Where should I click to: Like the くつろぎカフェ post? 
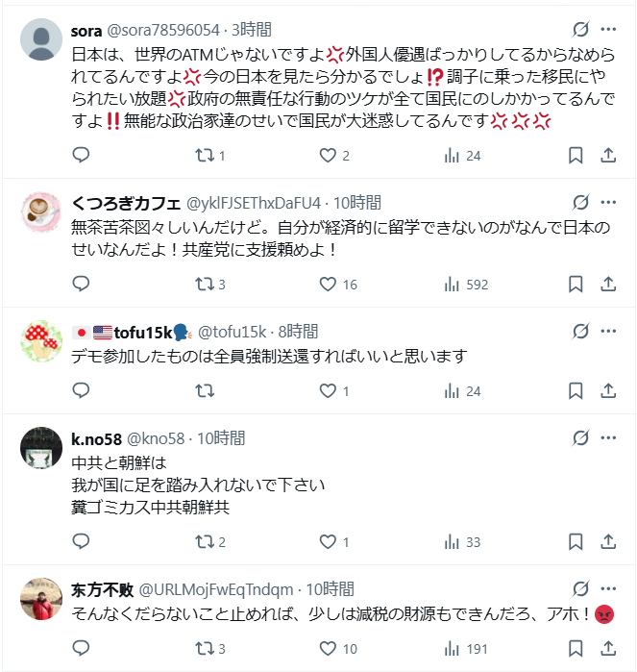pyautogui.click(x=338, y=285)
